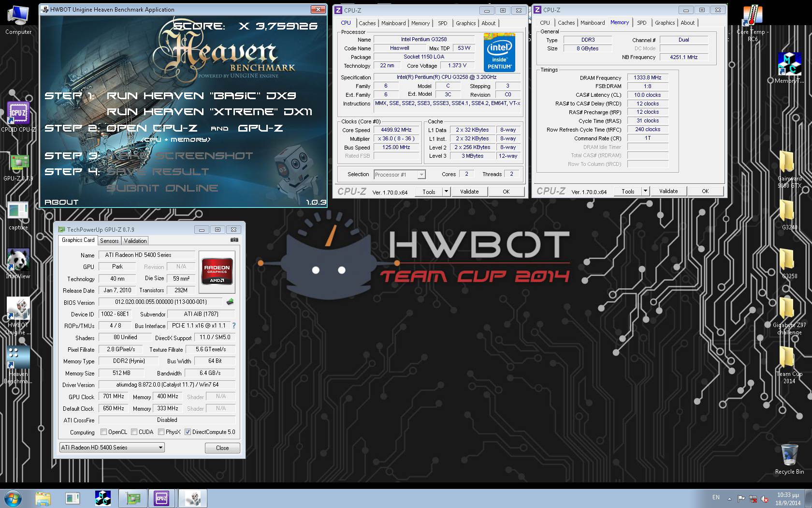Image resolution: width=812 pixels, height=508 pixels.
Task: Open the G3258 desktop folder
Action: point(789,263)
